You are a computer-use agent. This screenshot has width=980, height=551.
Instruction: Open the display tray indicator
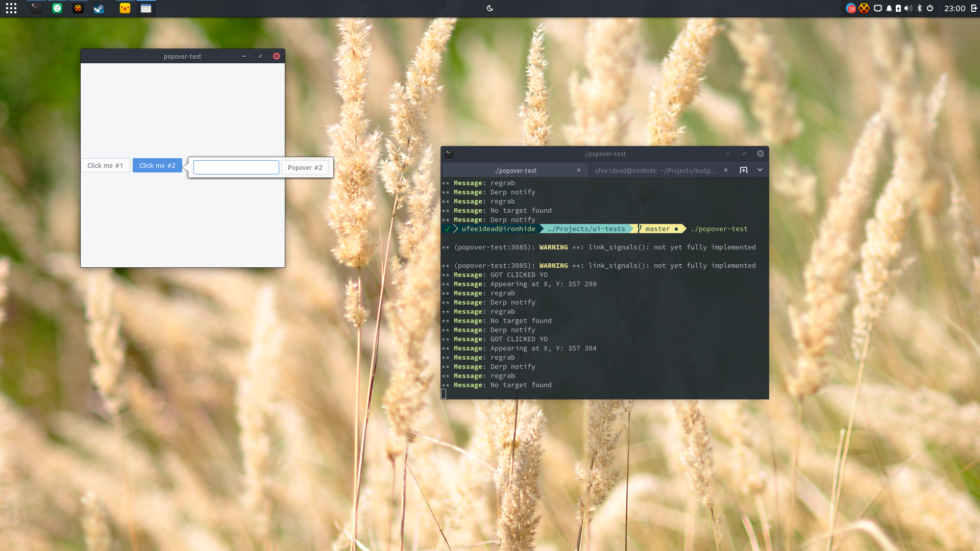[x=878, y=8]
